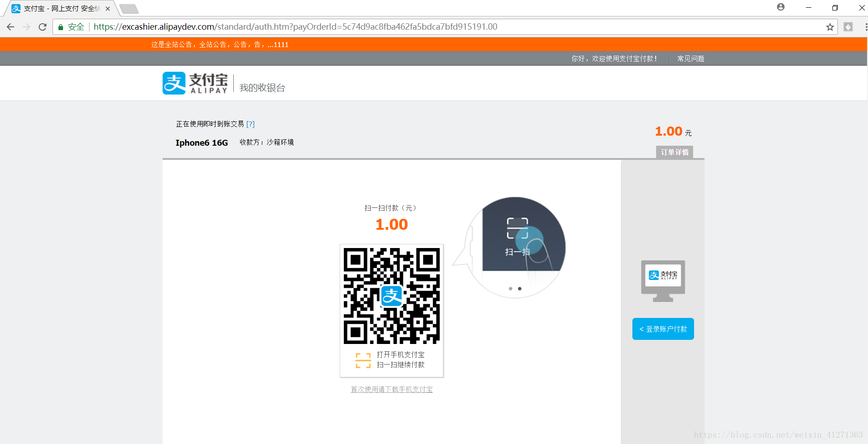The image size is (868, 444).
Task: Select second carousel dot under phone illustration
Action: tap(520, 289)
